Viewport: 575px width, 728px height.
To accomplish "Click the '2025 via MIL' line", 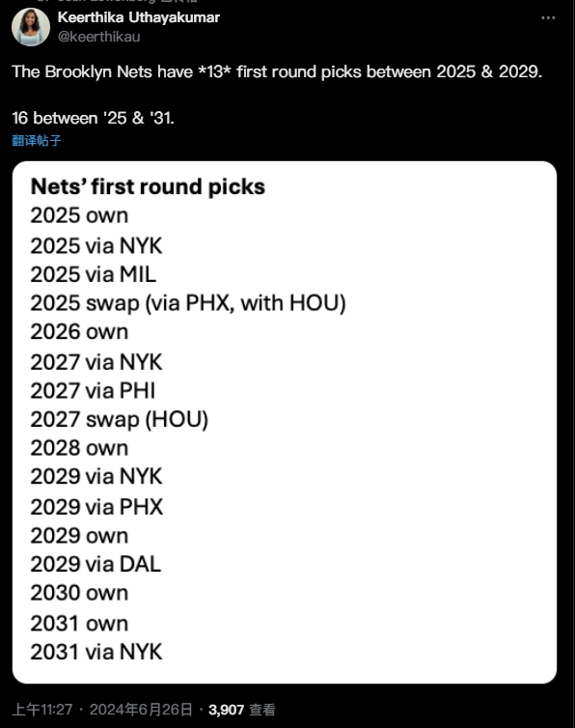I will click(94, 274).
